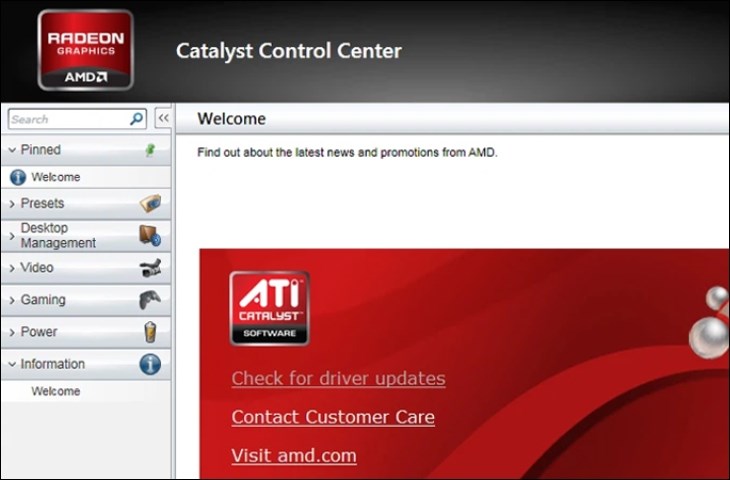This screenshot has width=730, height=480.
Task: Click the green pin icon in Pinned
Action: [150, 150]
